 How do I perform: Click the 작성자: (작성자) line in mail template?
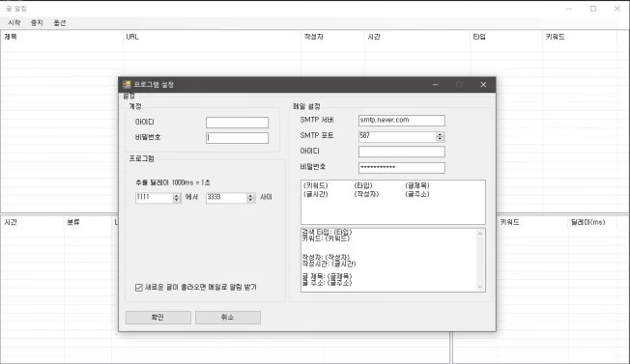(326, 257)
